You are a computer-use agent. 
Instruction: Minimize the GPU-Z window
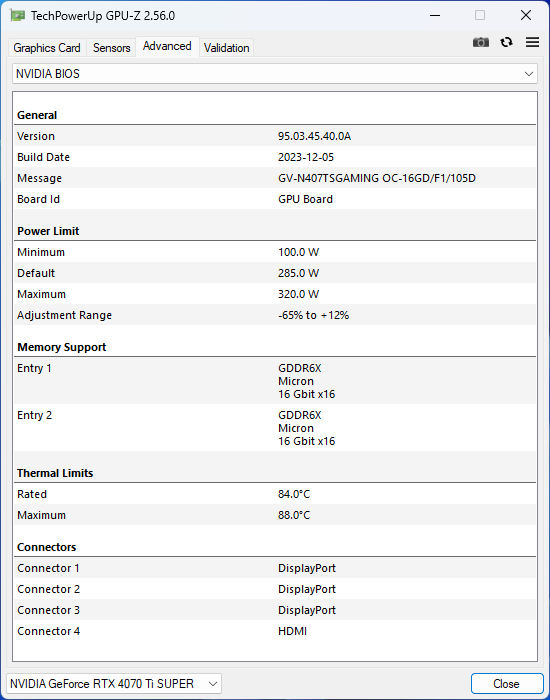pyautogui.click(x=435, y=16)
